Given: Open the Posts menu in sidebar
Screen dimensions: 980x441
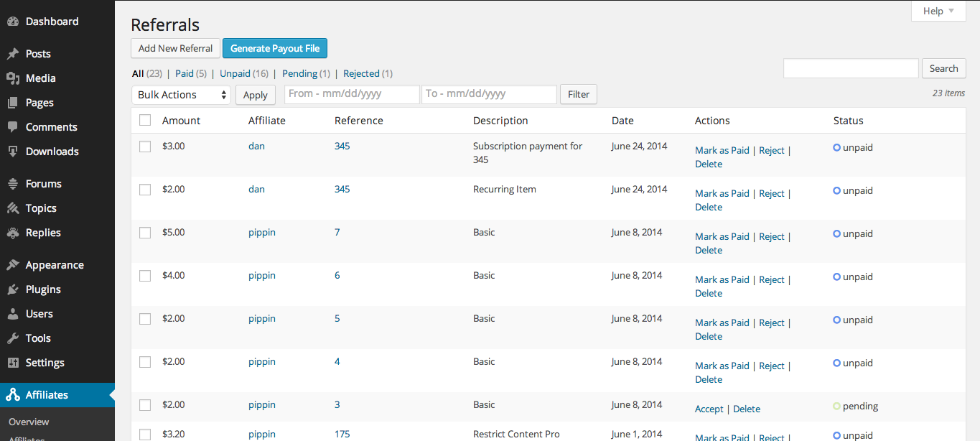Looking at the screenshot, I should 38,54.
